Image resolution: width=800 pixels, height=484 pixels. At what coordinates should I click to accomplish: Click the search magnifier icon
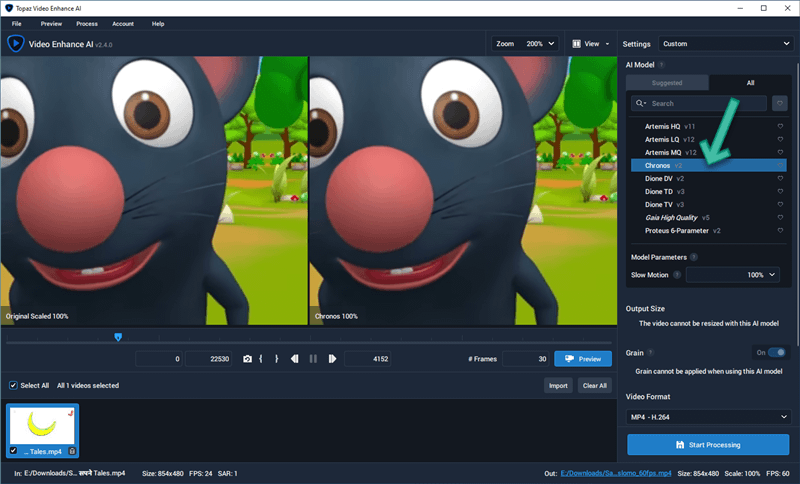point(640,104)
